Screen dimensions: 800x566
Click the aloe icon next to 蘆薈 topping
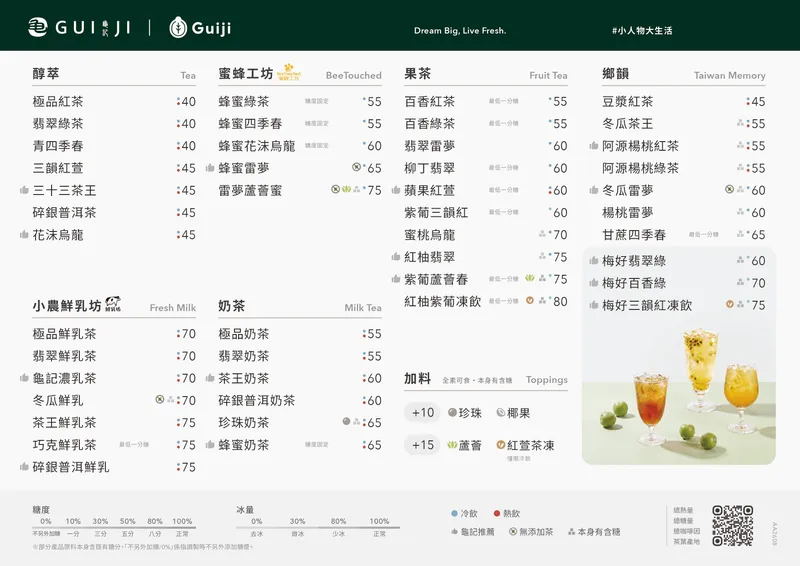tap(452, 445)
